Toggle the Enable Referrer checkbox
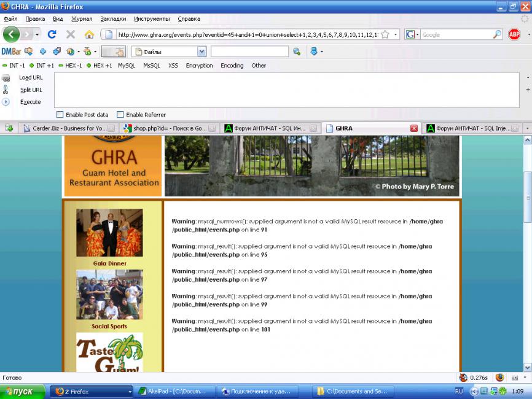The height and width of the screenshot is (399, 532). (120, 115)
